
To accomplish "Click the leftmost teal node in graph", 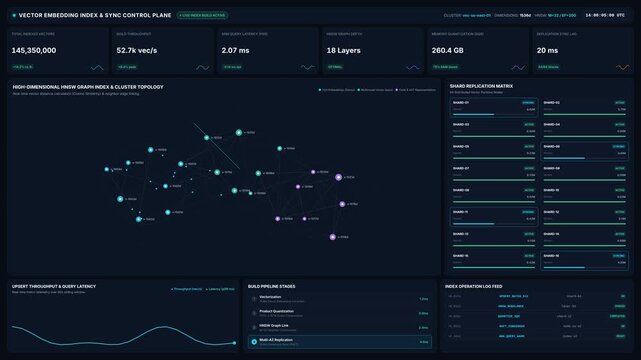I will pyautogui.click(x=107, y=169).
